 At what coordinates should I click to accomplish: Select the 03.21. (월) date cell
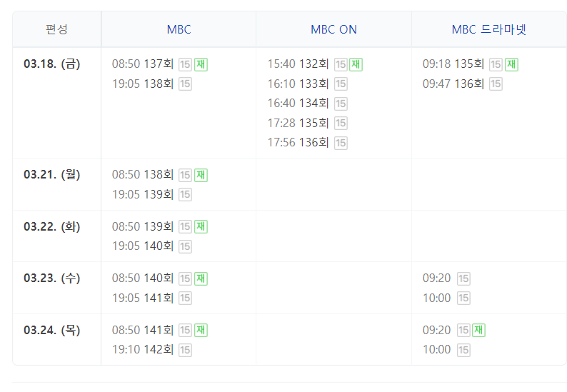51,175
